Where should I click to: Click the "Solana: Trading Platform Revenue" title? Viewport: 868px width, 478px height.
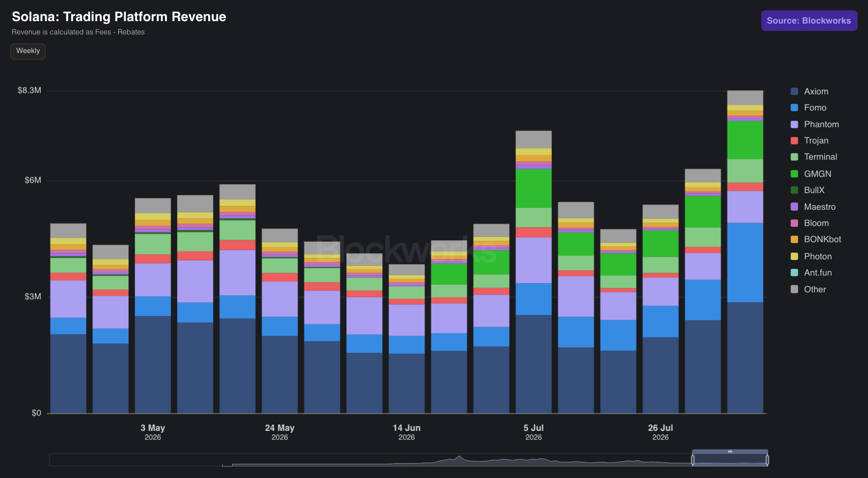[x=119, y=17]
